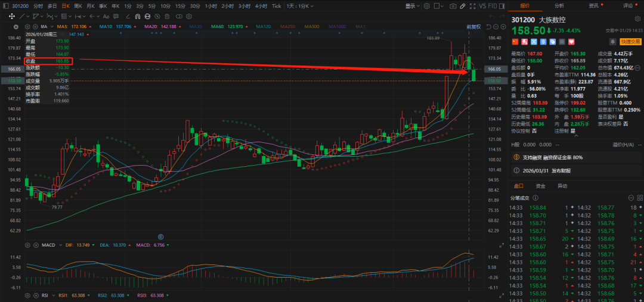Open the 显示 display dropdown
Image resolution: width=644 pixels, height=302 pixels.
click(413, 6)
